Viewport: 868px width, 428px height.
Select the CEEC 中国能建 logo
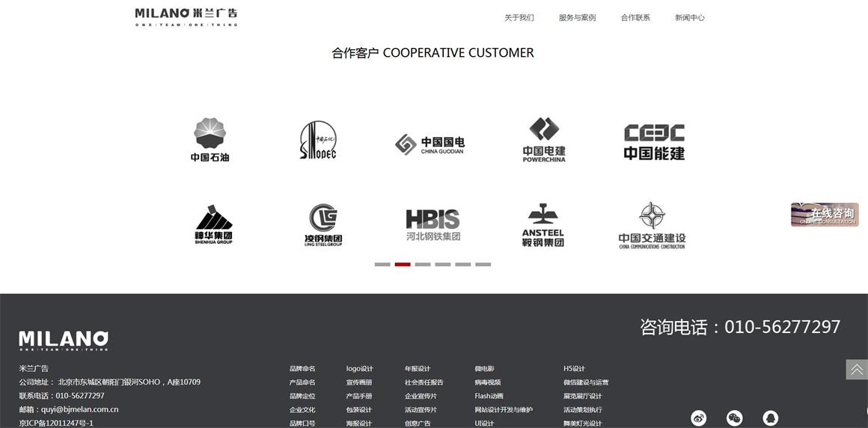[x=654, y=141]
